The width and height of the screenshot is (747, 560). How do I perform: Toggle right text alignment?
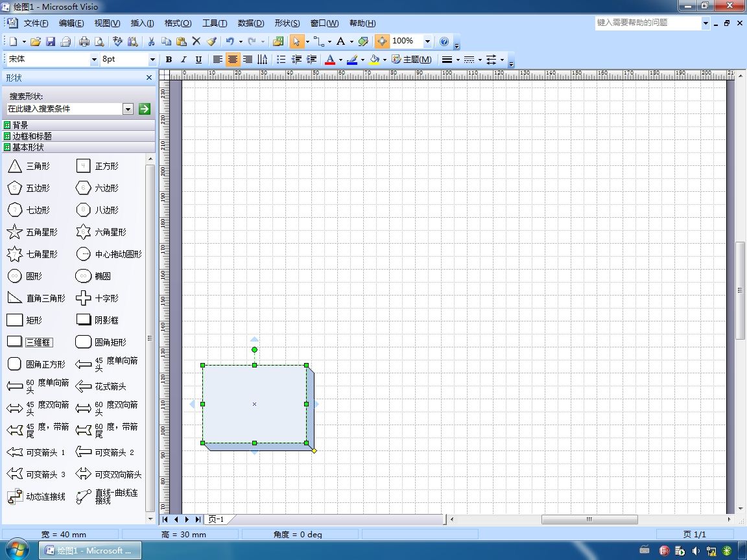point(248,60)
